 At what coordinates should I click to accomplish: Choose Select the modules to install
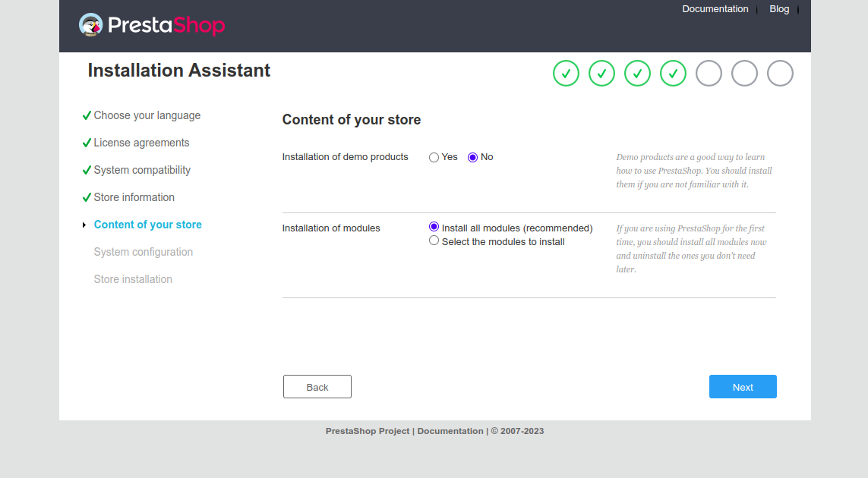coord(434,241)
